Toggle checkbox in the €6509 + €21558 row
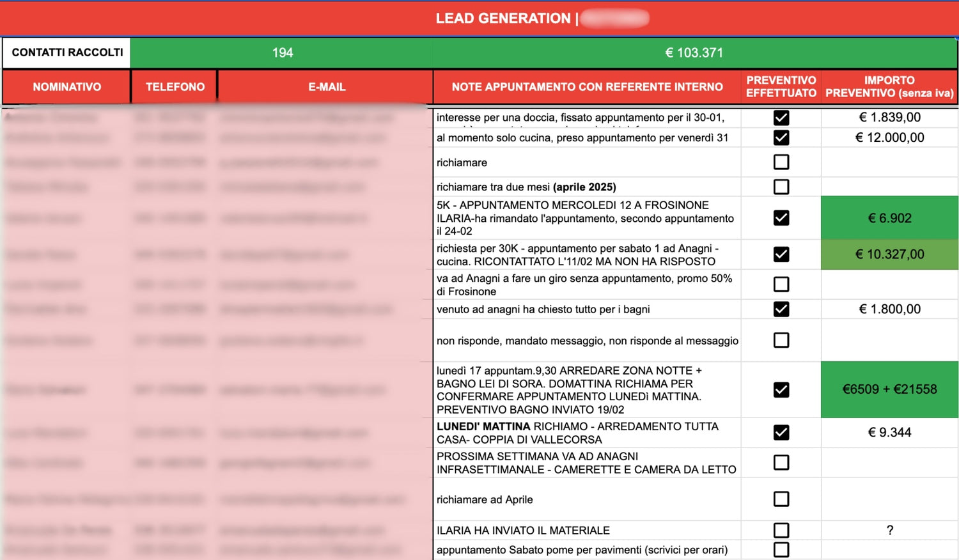The width and height of the screenshot is (959, 560). 781,390
